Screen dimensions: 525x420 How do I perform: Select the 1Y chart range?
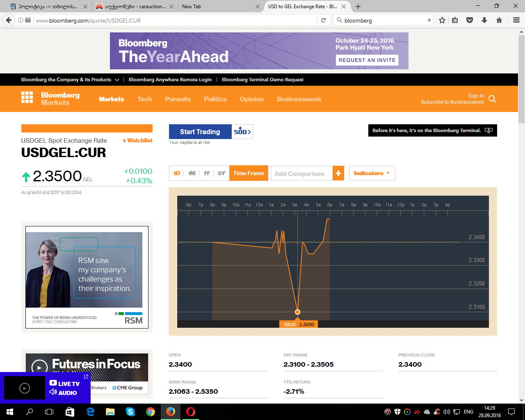tap(206, 173)
